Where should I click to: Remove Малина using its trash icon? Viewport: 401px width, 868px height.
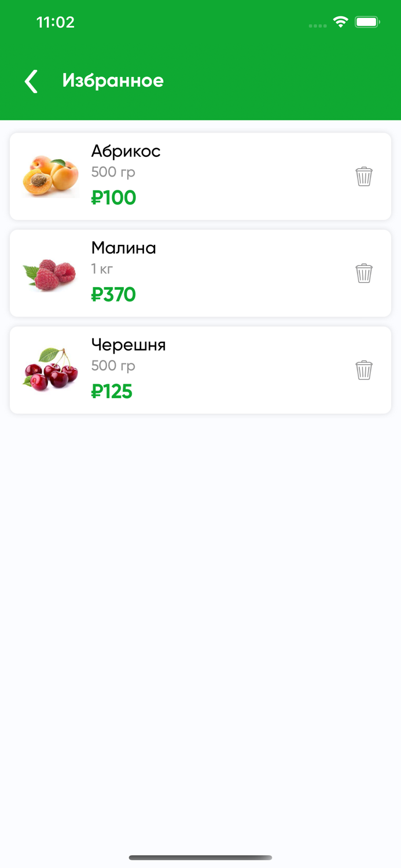pyautogui.click(x=363, y=273)
